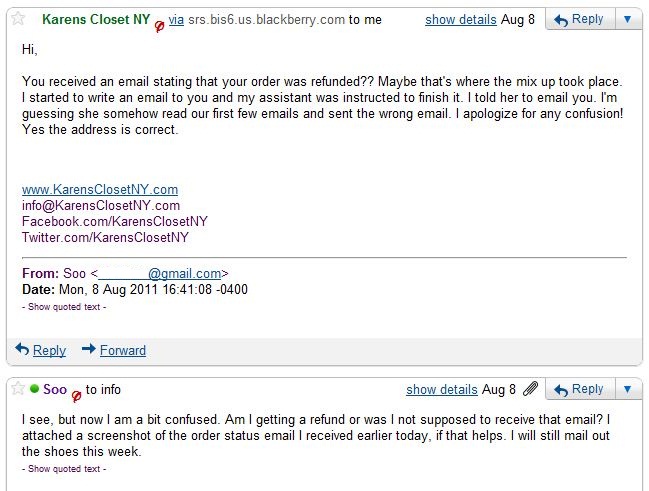Expand quoted text in first email
The image size is (649, 491).
click(64, 307)
